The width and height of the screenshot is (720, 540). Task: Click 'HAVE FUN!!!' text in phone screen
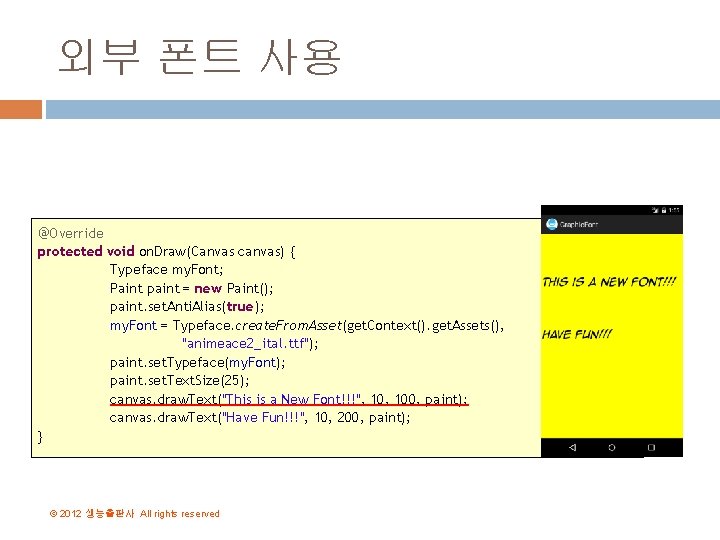(x=577, y=334)
